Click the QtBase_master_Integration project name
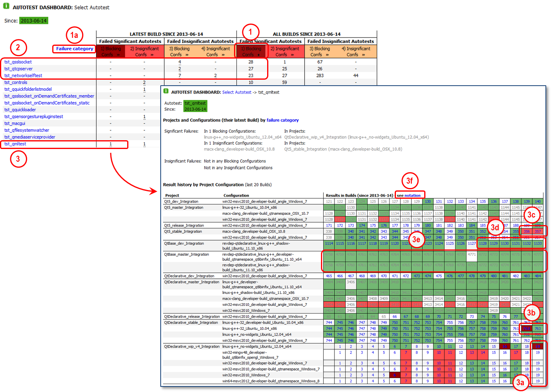 coord(187,254)
